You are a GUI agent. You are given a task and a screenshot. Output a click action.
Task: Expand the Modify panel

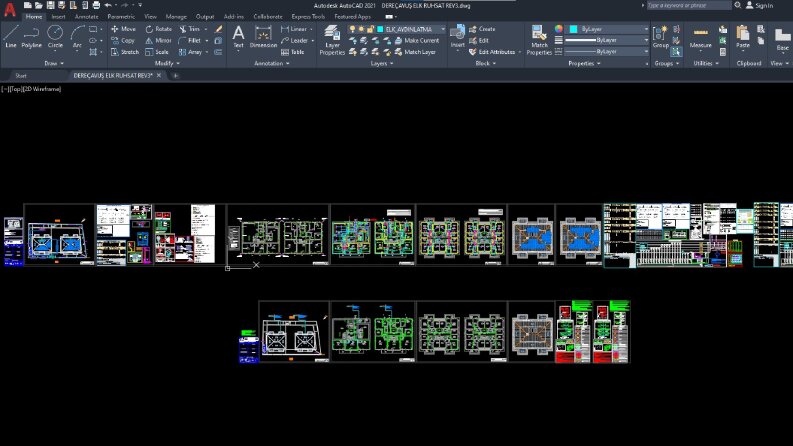167,63
